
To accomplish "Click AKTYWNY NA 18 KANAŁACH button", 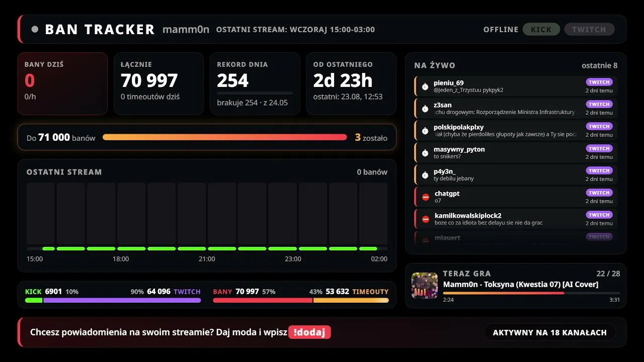I will (550, 332).
